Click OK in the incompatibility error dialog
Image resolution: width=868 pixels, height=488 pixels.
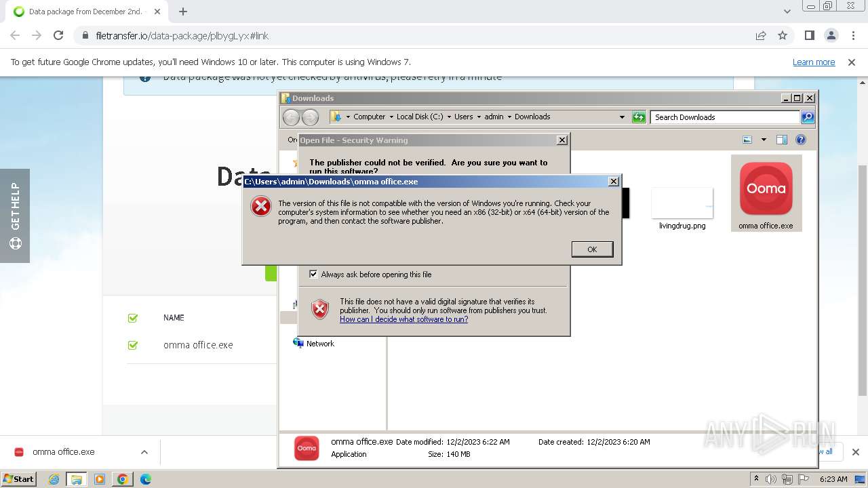click(592, 249)
